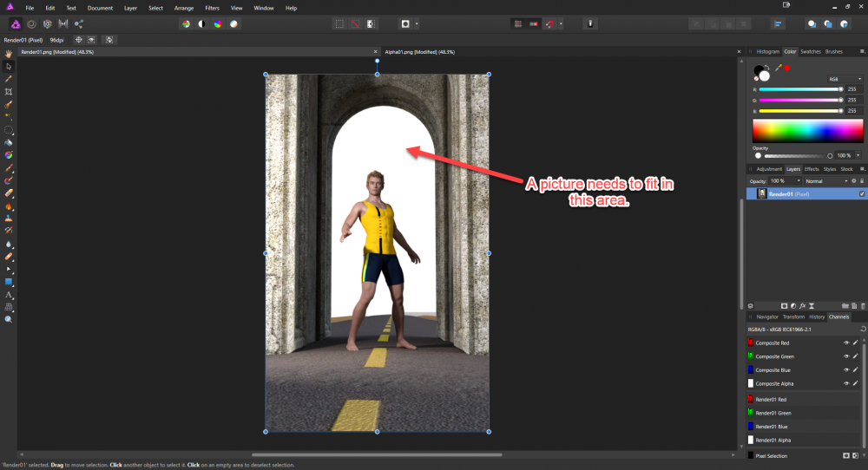The image size is (868, 470).
Task: Switch to the Swatches tab
Action: (810, 52)
